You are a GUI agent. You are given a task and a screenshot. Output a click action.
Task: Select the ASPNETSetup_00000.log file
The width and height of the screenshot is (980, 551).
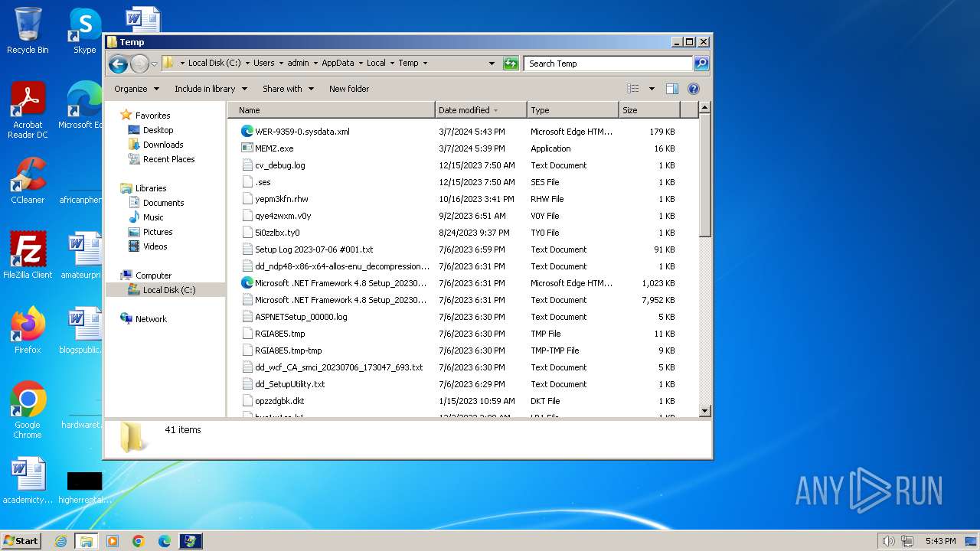coord(301,317)
